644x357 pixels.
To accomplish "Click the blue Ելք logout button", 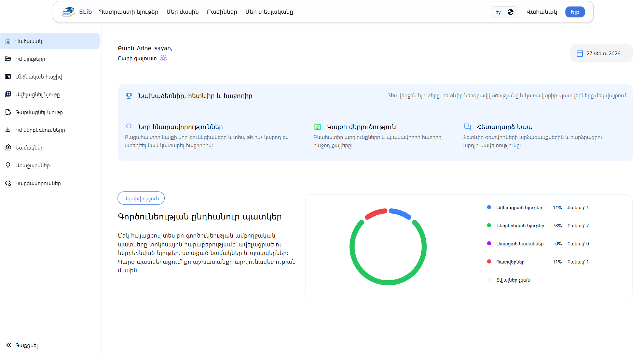I will (575, 12).
